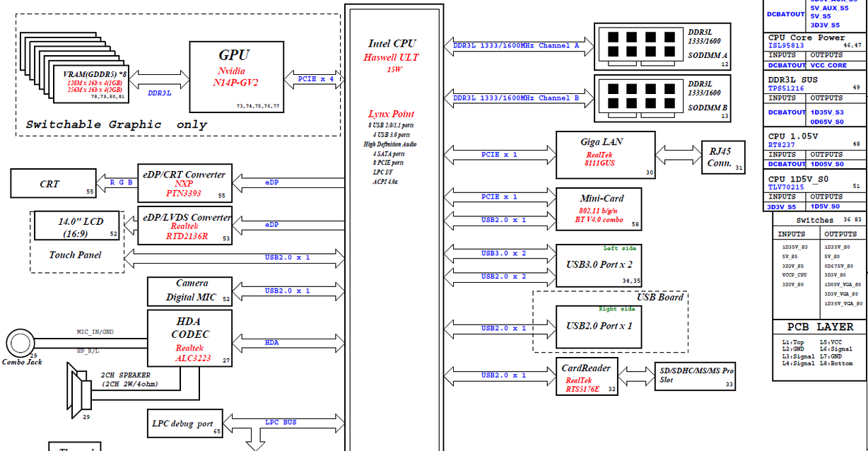Click the 'VCCP_CPU' switch input
Screen dimensions: 868x451
click(x=794, y=275)
